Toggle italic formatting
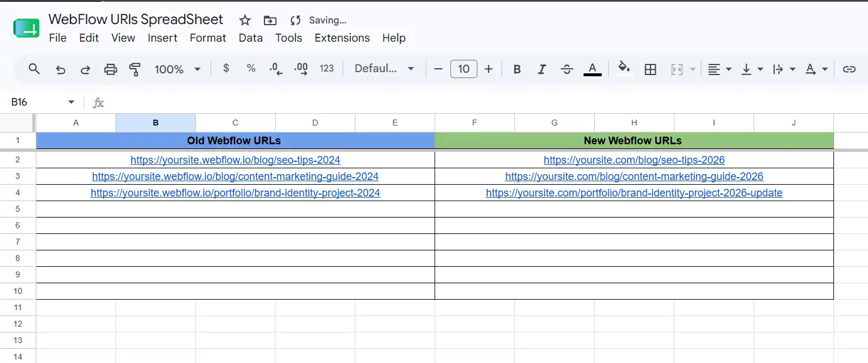Viewport: 868px width, 363px height. tap(542, 69)
